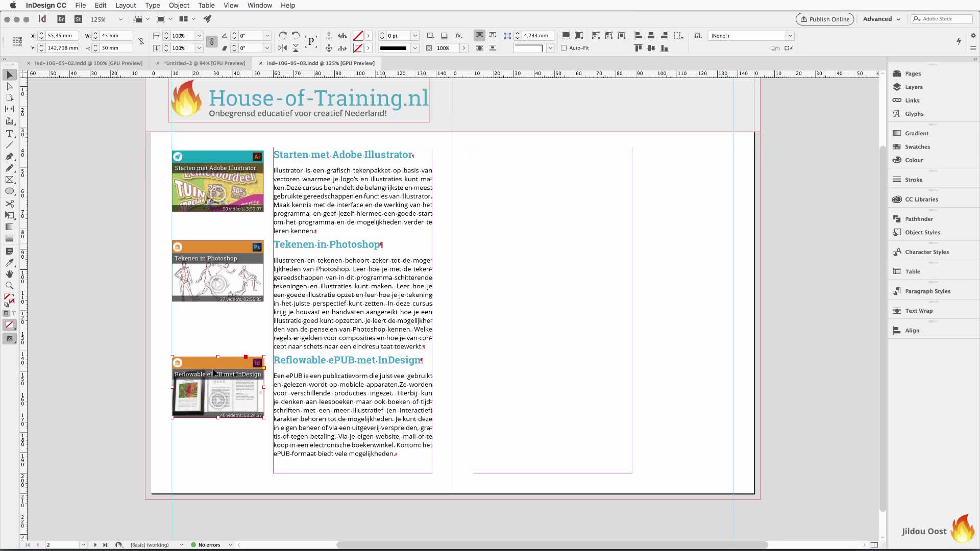Click fill frame proportionally icon
The width and height of the screenshot is (980, 551).
[x=566, y=36]
